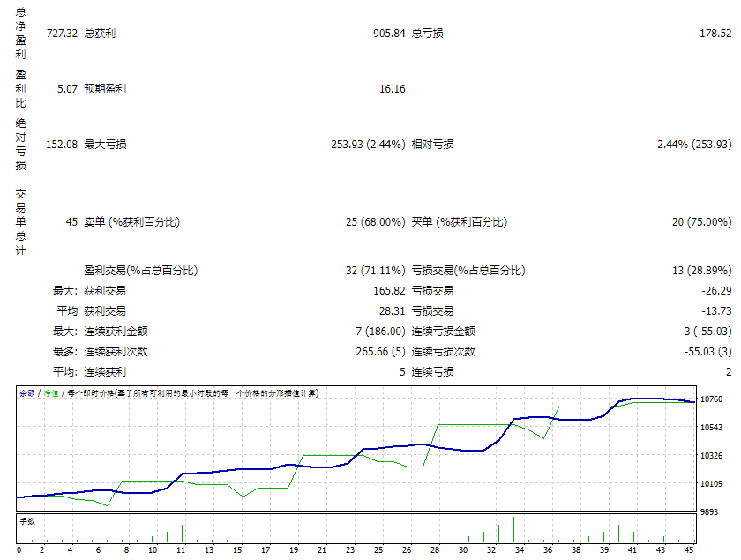Click the 净值 legend label in chart
Screen dimensions: 741x560
pyautogui.click(x=51, y=393)
